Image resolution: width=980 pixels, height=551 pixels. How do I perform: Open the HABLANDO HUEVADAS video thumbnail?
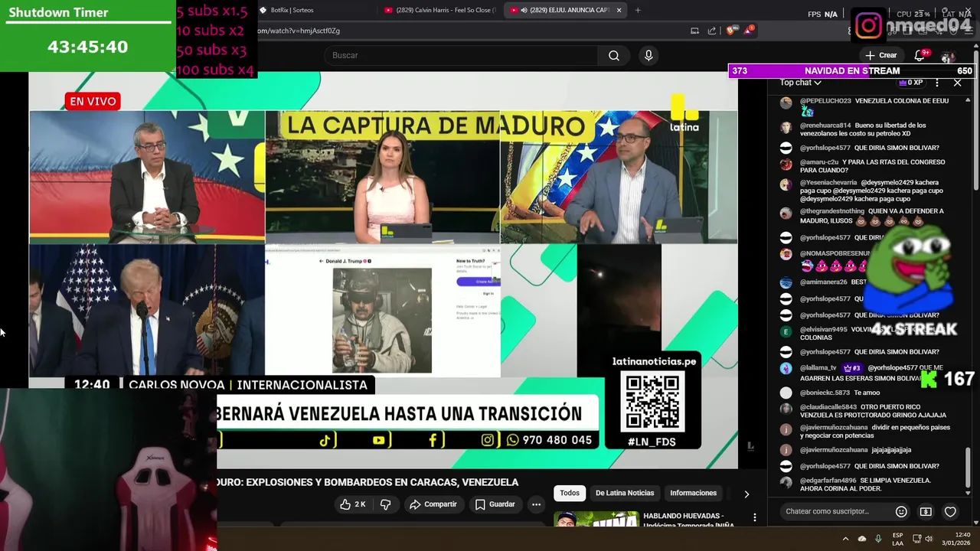(x=596, y=520)
